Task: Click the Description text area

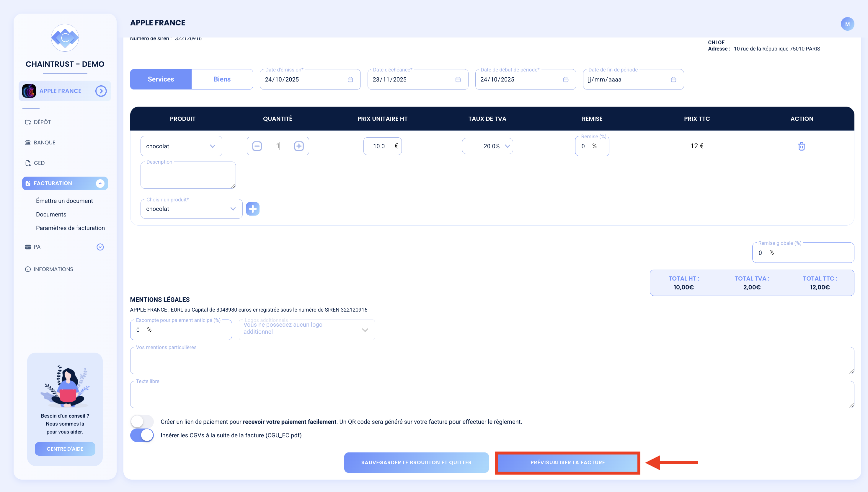Action: [188, 175]
